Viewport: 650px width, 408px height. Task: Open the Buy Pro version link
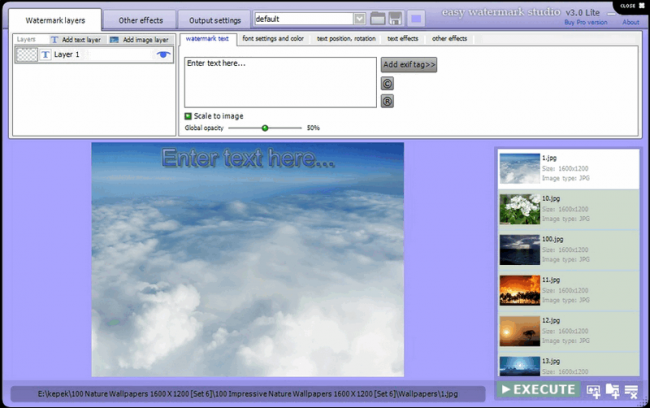585,22
